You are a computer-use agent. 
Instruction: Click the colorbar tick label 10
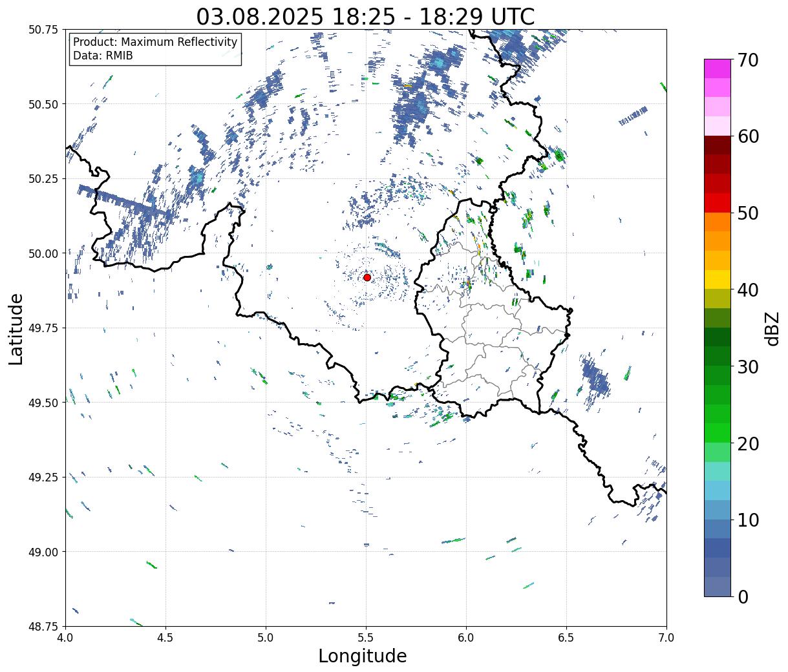(x=747, y=520)
